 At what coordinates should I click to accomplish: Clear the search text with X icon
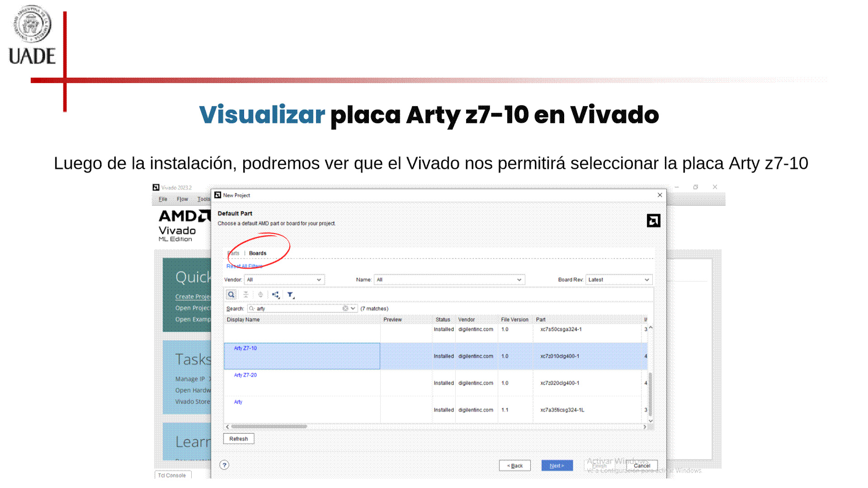point(345,309)
